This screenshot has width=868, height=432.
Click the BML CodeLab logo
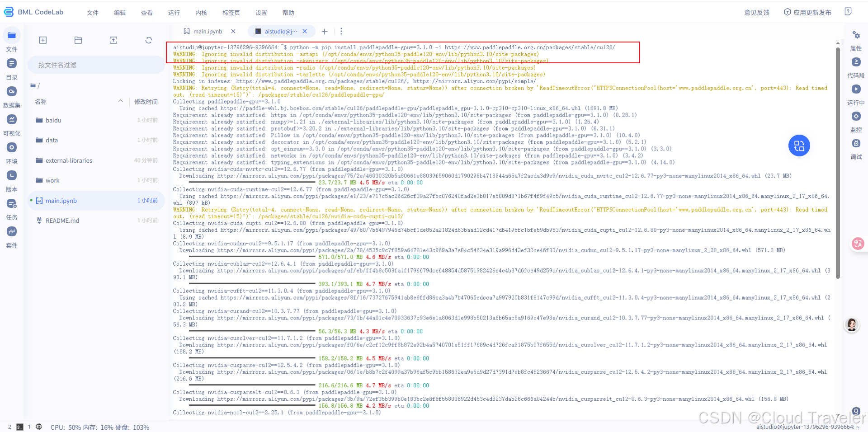click(33, 12)
